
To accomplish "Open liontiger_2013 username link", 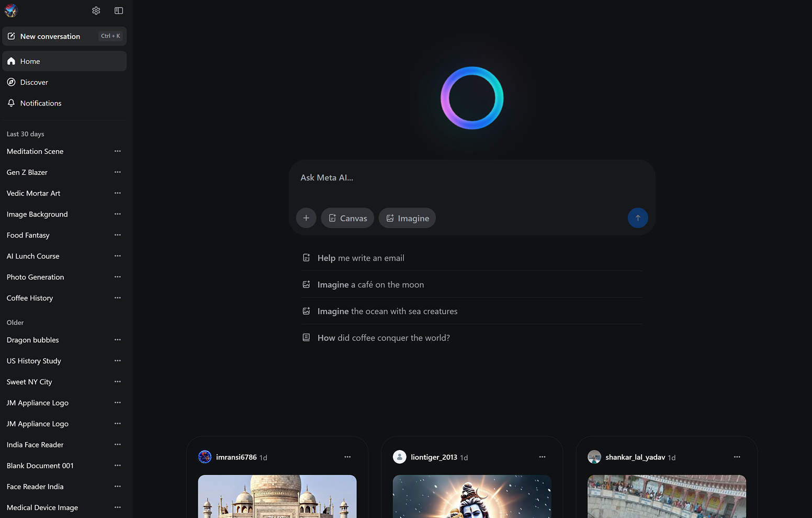I will (x=434, y=457).
